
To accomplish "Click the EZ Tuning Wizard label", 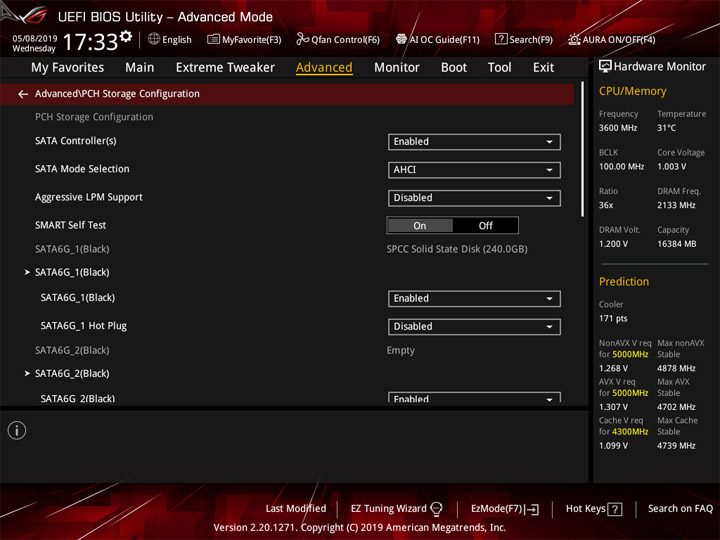I will click(x=388, y=509).
